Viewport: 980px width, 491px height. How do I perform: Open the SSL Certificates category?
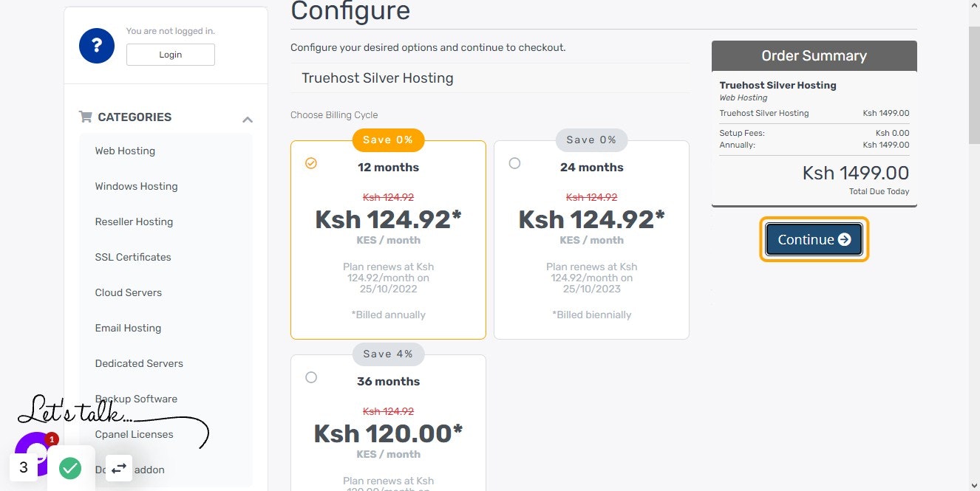pos(133,257)
